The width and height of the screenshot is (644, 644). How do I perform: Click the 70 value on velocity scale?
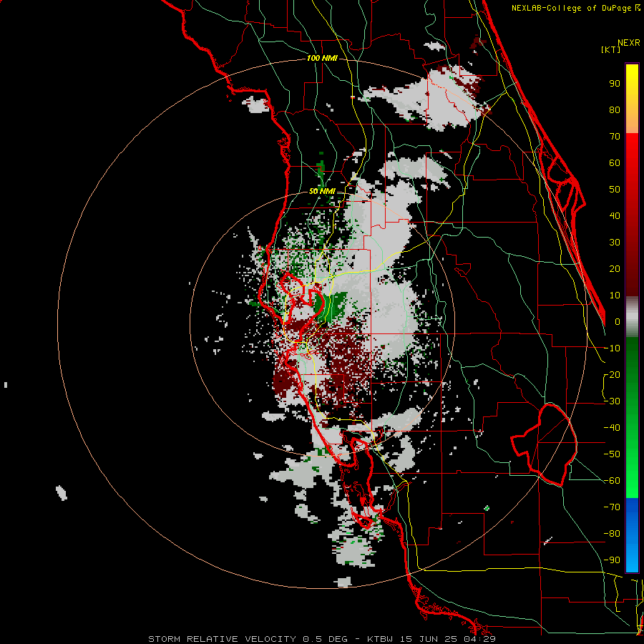[x=615, y=137]
